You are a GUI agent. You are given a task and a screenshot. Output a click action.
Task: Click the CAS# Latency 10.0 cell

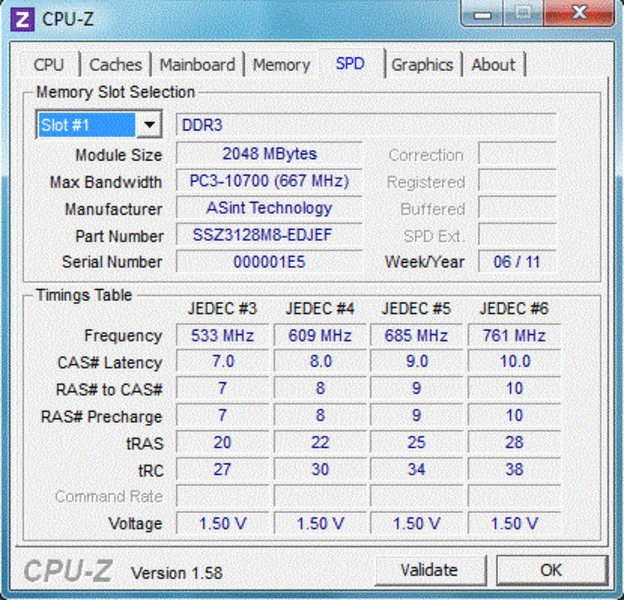[x=514, y=362]
